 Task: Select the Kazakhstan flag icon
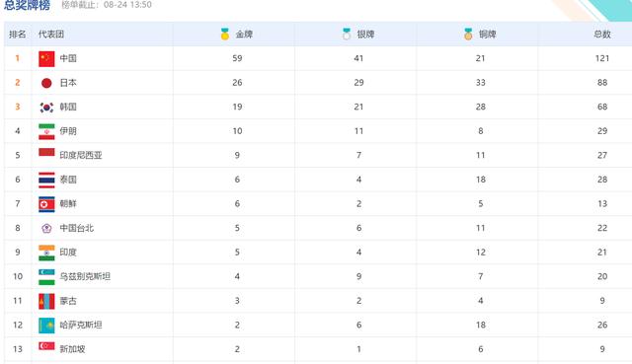coord(46,326)
